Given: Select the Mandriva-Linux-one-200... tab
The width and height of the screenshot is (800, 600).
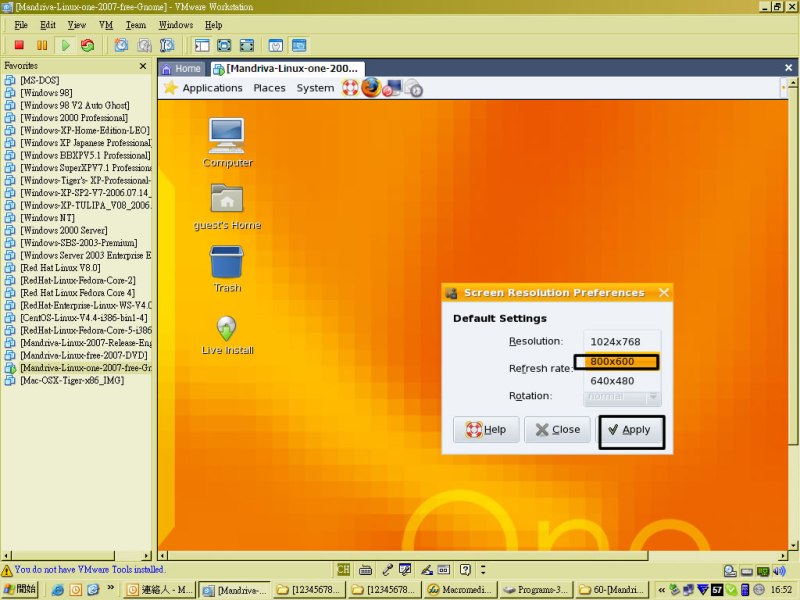Looking at the screenshot, I should (286, 68).
